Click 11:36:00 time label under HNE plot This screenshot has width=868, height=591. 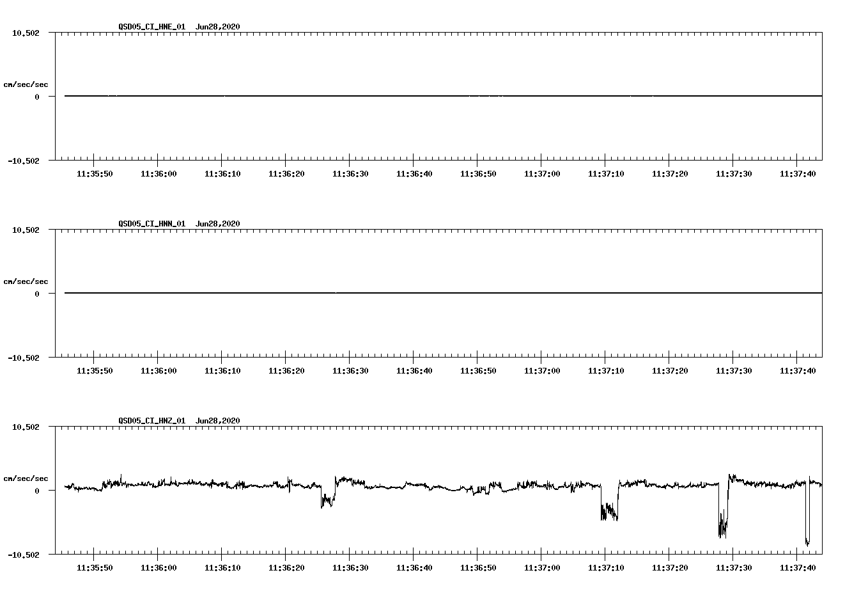[x=159, y=174]
